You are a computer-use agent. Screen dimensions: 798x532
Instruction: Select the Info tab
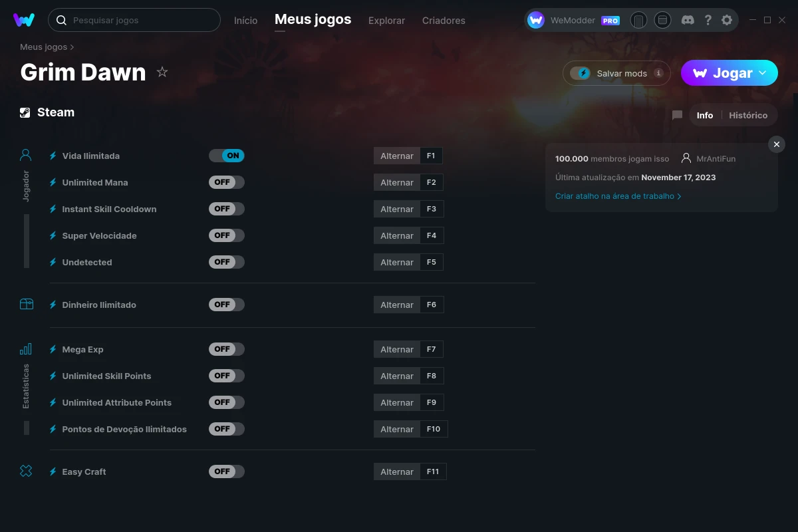pyautogui.click(x=705, y=115)
